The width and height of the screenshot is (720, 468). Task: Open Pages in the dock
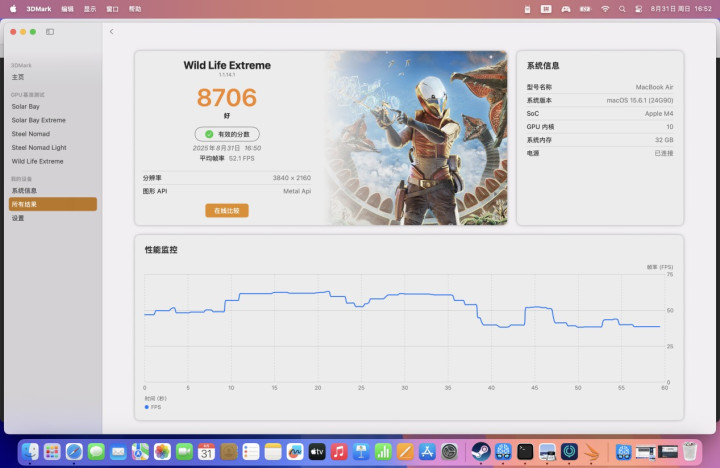[405, 452]
